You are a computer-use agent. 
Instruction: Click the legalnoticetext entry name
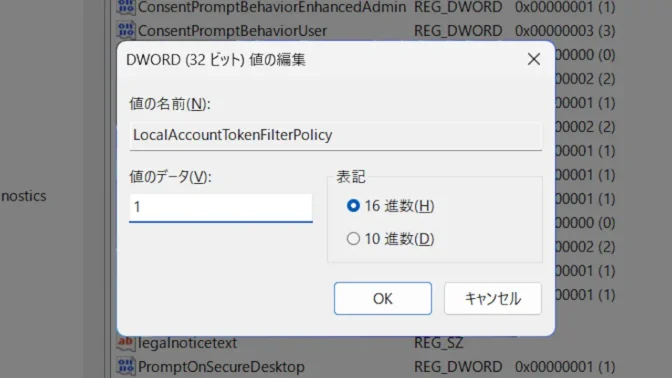click(187, 343)
